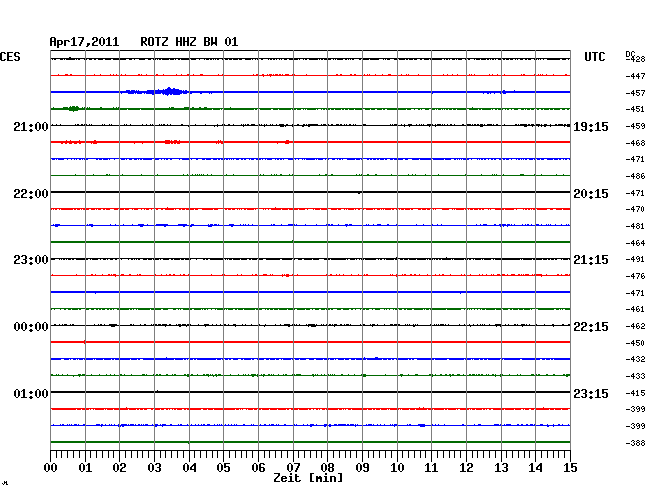Click the DC offset value -468
Screen dimensions: 650x494
635,143
